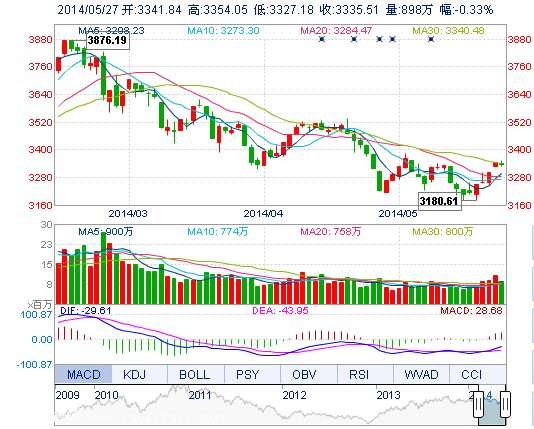Click the 2012 year on overview timeline

coord(294,395)
